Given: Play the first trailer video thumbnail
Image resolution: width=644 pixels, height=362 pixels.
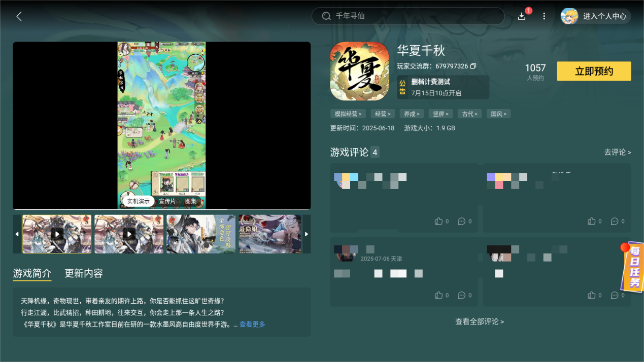Looking at the screenshot, I should [x=56, y=234].
